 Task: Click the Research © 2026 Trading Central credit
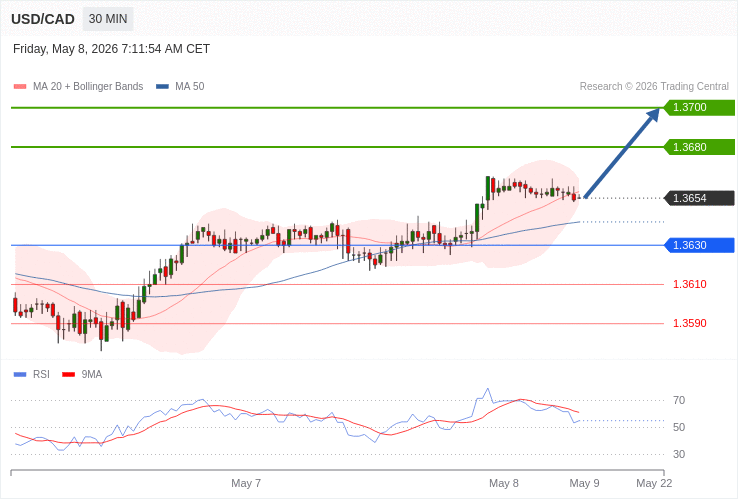pos(654,87)
